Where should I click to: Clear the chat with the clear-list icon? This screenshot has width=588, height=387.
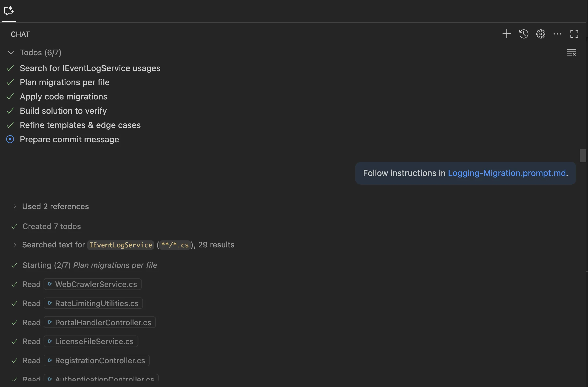pyautogui.click(x=572, y=52)
